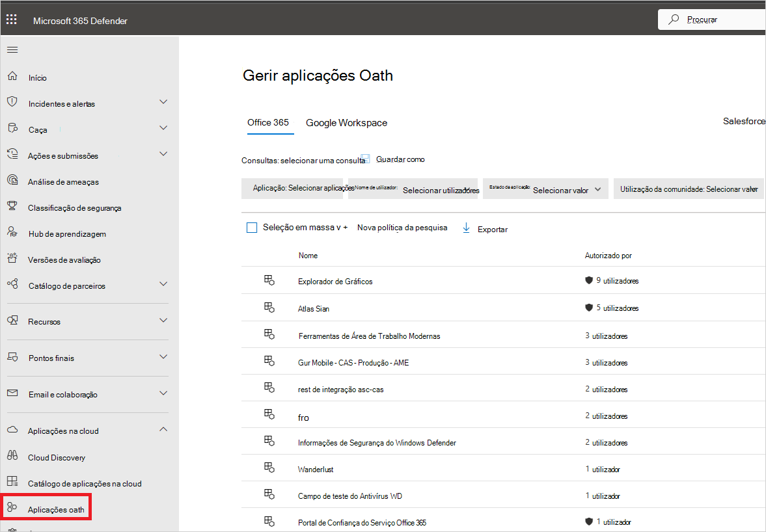The width and height of the screenshot is (766, 532).
Task: Open the app launcher waffle icon
Action: 12,20
